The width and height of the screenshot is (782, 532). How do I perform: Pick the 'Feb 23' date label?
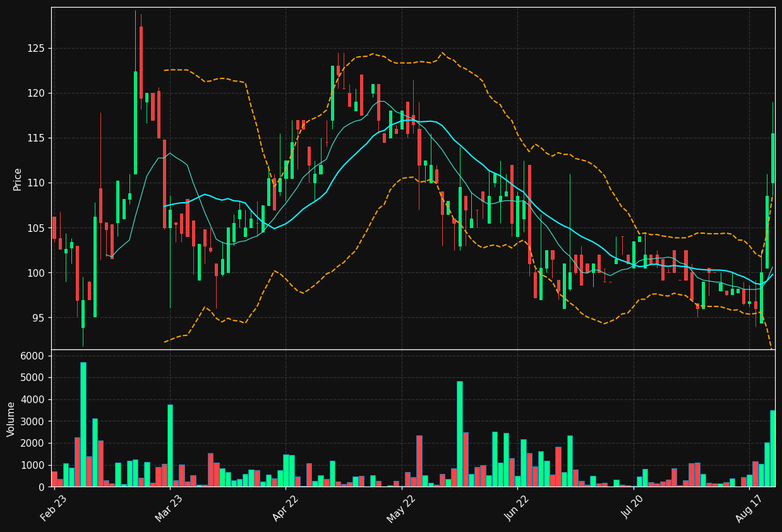[x=53, y=508]
